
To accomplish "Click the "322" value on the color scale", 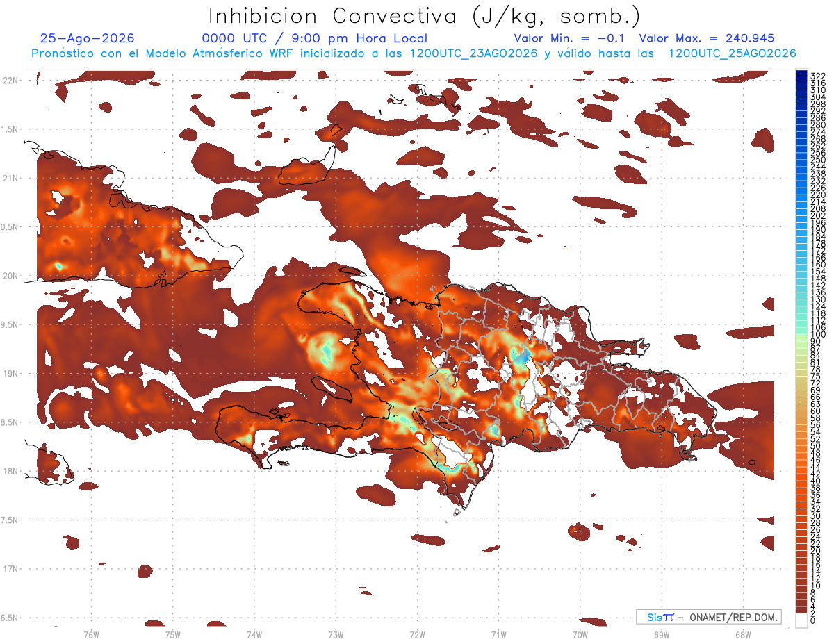I will 818,75.
